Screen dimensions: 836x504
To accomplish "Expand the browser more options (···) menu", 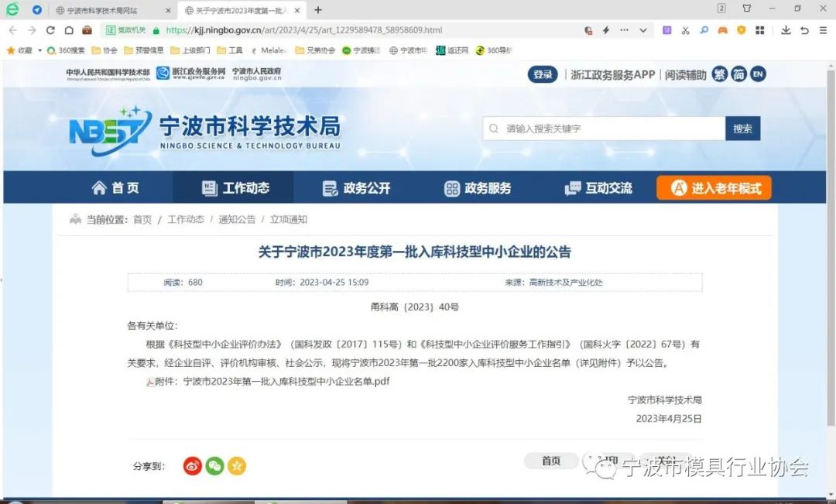I will 623,30.
